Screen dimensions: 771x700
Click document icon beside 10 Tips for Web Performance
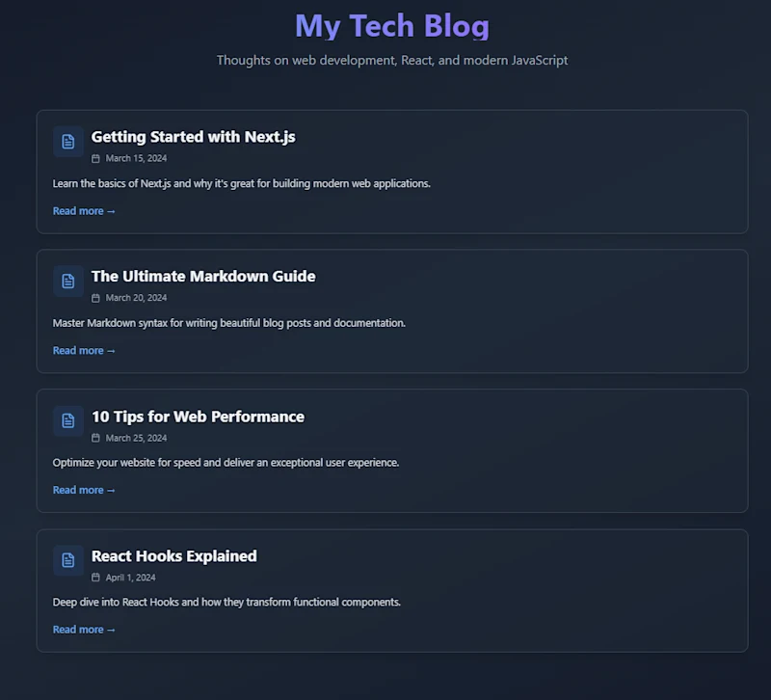click(68, 421)
